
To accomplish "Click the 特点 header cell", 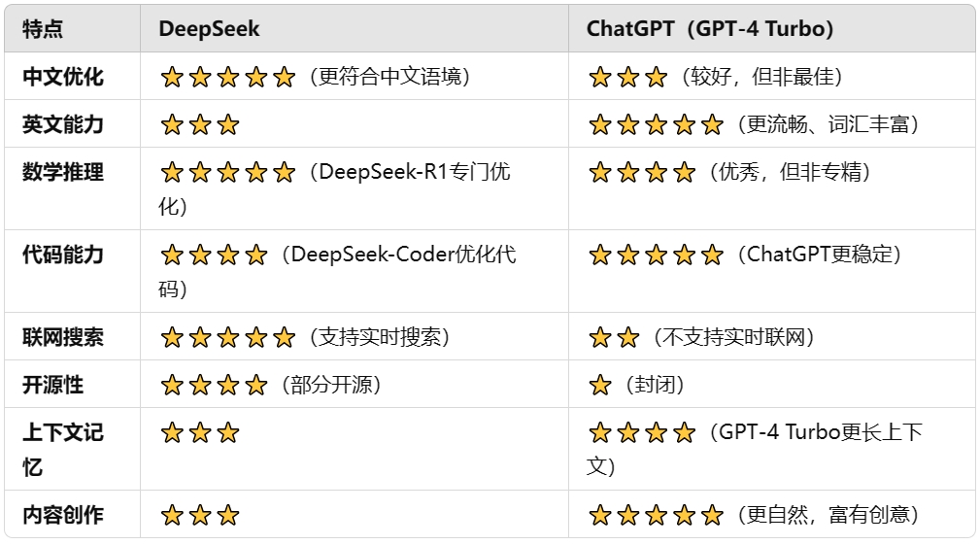I will 43,29.
